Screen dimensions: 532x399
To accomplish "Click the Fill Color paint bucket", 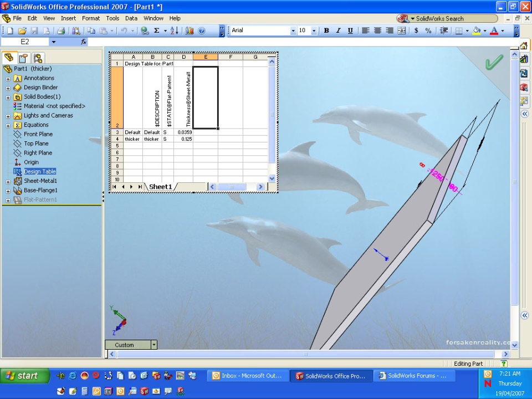I will 476,31.
